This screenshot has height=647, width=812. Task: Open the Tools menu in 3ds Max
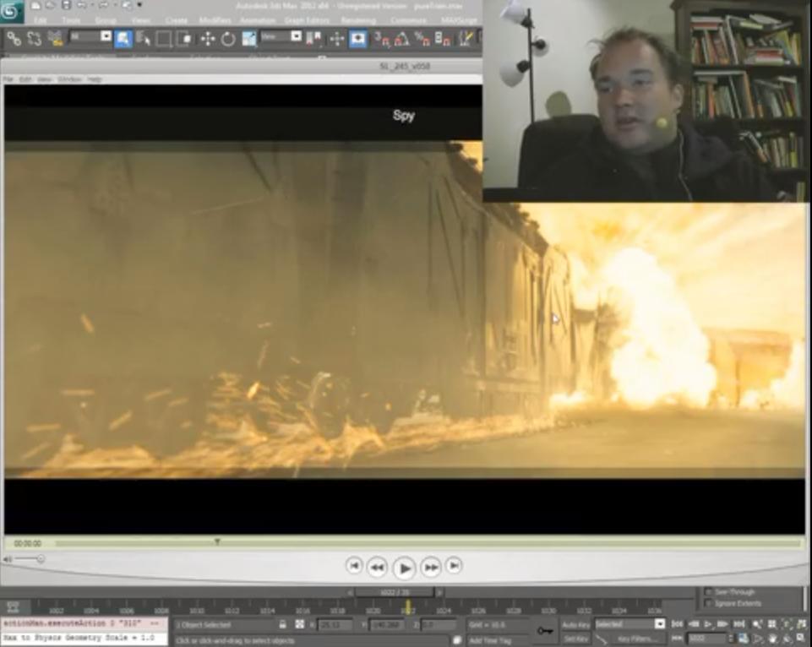[71, 20]
